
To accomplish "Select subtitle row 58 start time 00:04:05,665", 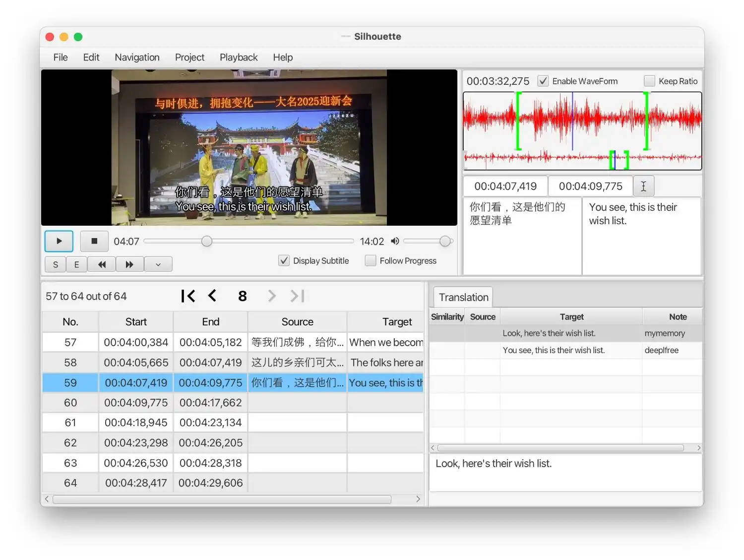I will 136,363.
